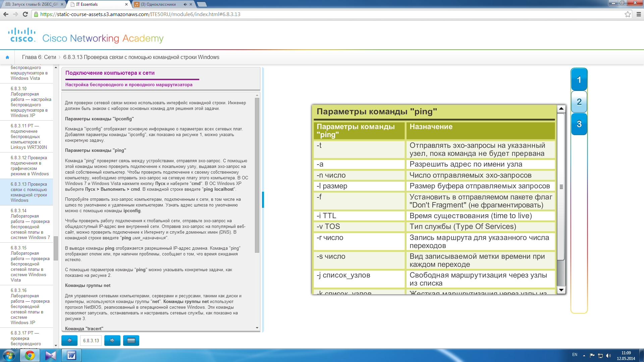Click the network icon in system tray
The width and height of the screenshot is (644, 362).
[x=600, y=355]
